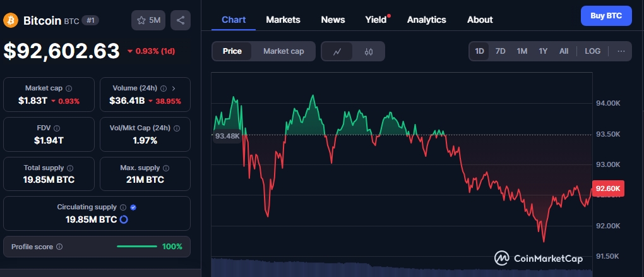Viewport: 644px width, 277px height.
Task: Click the 92.60K current price label
Action: (x=608, y=188)
